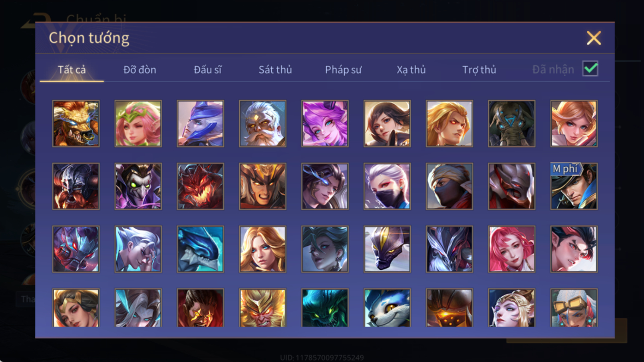Select the pink-haired woman hero portrait
Image resolution: width=644 pixels, height=362 pixels.
coord(512,249)
